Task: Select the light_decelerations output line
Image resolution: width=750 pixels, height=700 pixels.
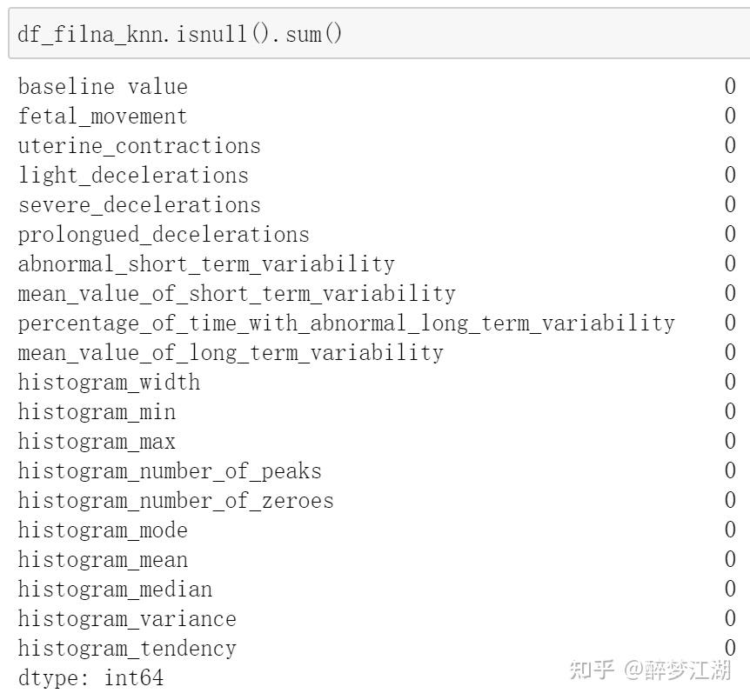Action: pos(377,176)
